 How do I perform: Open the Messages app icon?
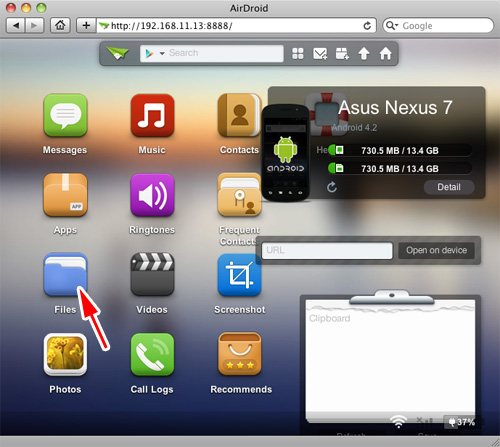click(65, 115)
